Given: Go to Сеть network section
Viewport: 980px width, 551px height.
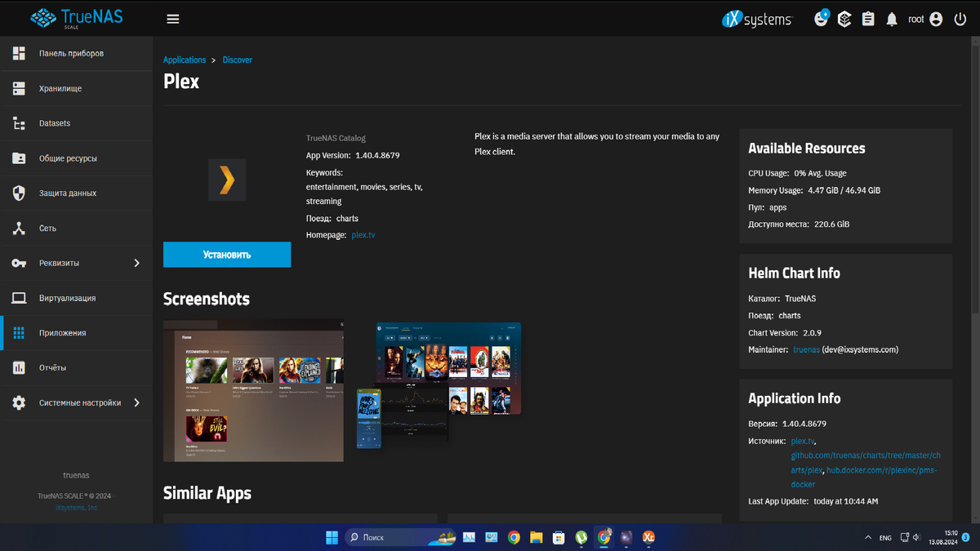Looking at the screenshot, I should [x=76, y=229].
